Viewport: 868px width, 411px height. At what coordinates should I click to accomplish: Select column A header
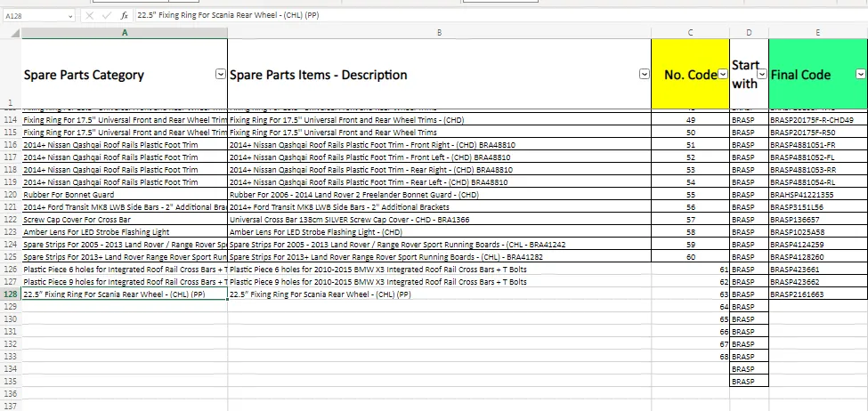125,33
